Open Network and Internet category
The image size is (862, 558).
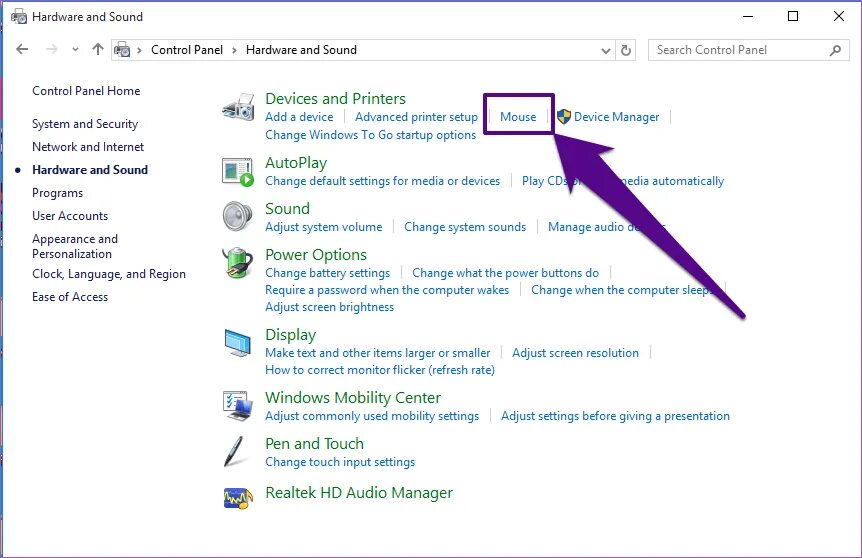click(88, 147)
